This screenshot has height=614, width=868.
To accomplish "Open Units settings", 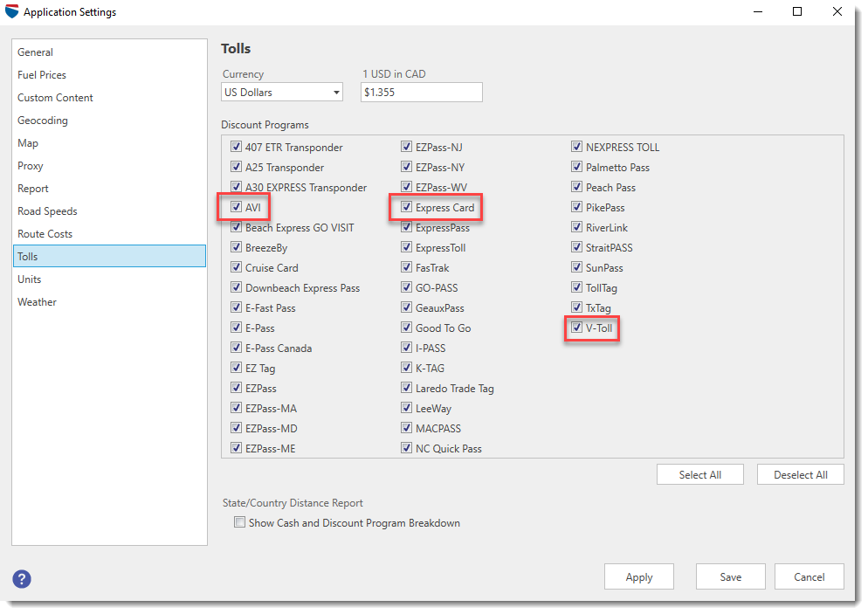I will point(110,279).
